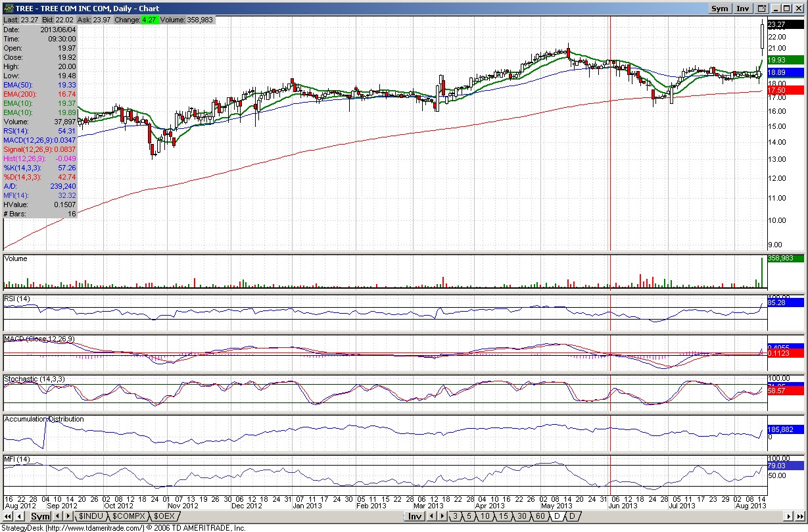The width and height of the screenshot is (808, 532).
Task: Click the black 23.27 last price label
Action: (785, 24)
